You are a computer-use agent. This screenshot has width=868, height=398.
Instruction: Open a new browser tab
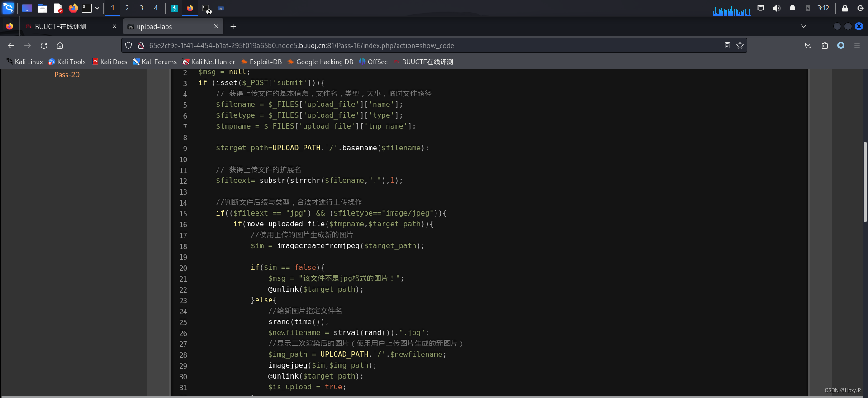[233, 27]
